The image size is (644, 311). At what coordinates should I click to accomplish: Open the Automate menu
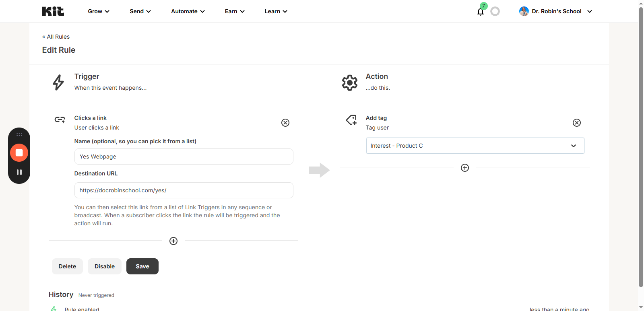click(x=188, y=11)
